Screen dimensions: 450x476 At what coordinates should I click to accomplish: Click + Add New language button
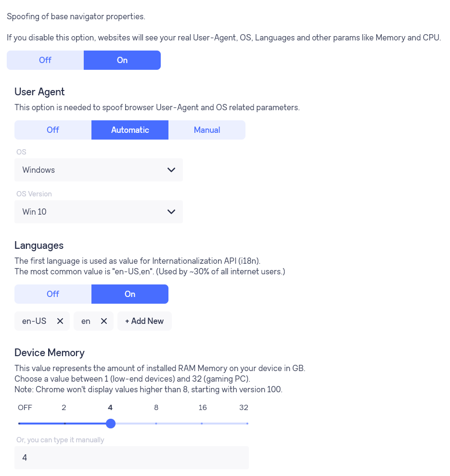144,321
